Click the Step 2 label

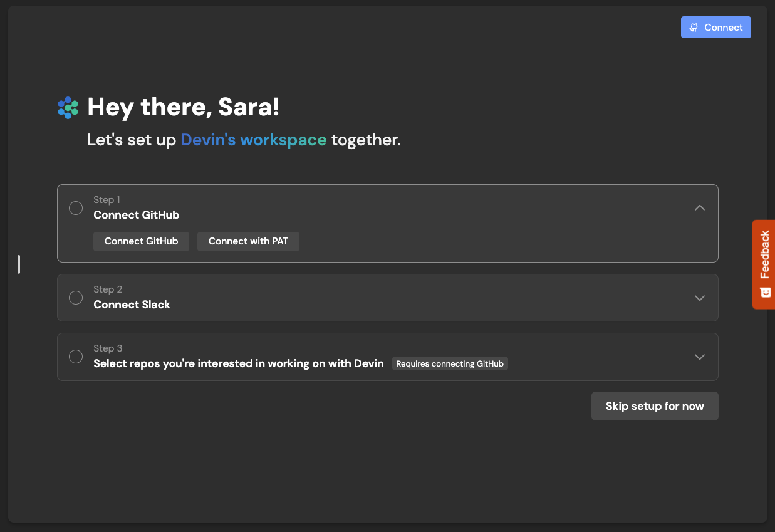pyautogui.click(x=108, y=289)
